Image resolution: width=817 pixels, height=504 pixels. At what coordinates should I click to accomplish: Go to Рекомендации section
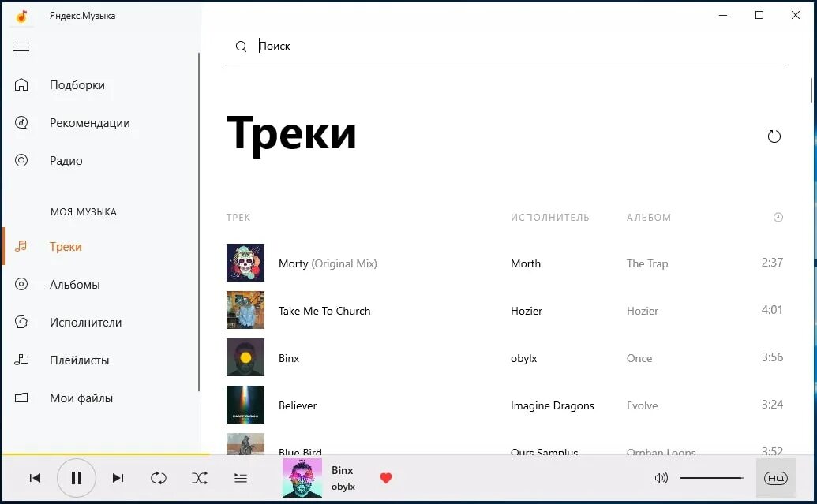click(90, 123)
